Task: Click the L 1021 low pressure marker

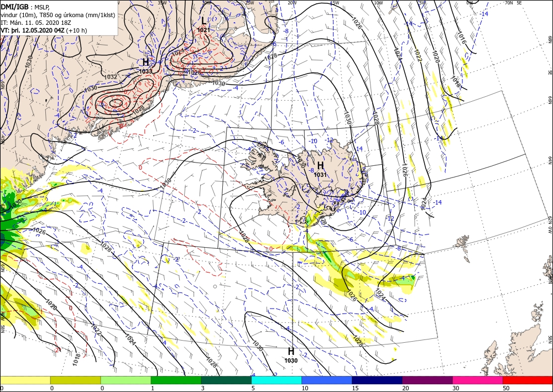Action: (x=204, y=25)
